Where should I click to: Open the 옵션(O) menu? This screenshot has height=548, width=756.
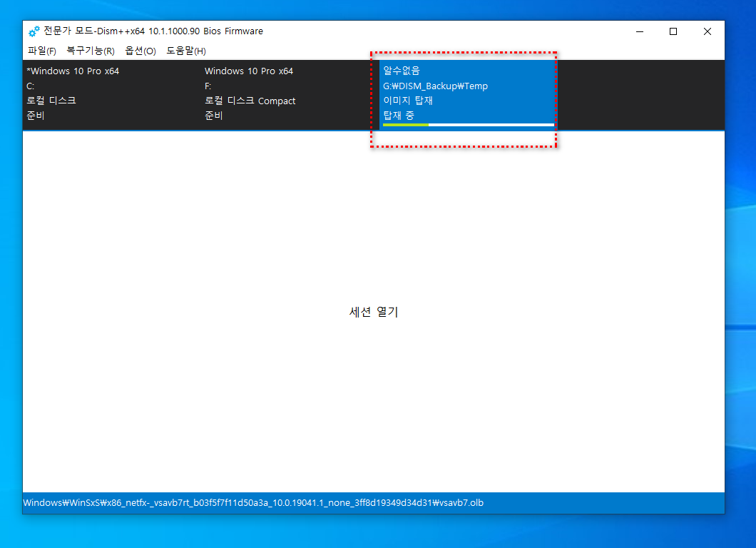pos(141,51)
